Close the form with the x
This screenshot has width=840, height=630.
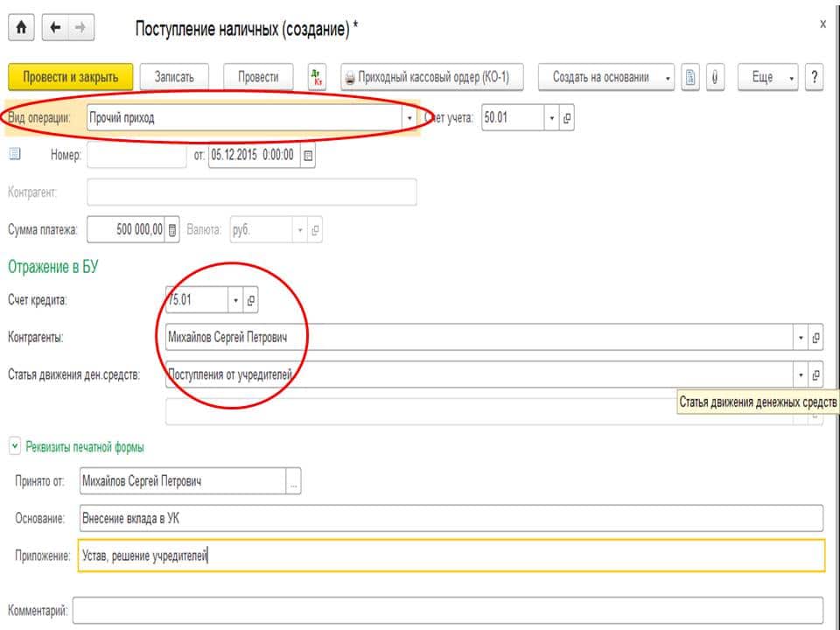pos(822,24)
